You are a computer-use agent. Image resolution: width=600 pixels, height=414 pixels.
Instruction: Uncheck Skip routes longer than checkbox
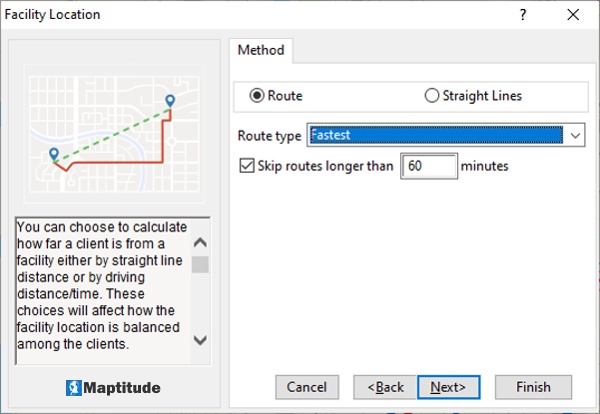click(247, 166)
